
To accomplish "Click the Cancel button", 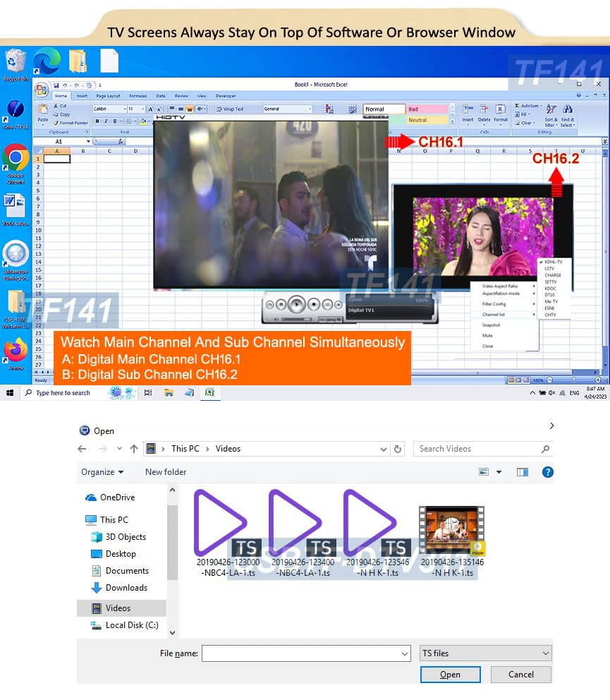I will click(520, 675).
